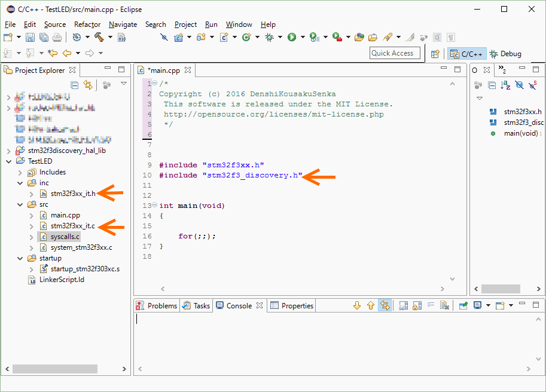This screenshot has width=546, height=392.
Task: Toggle the fold marker at main(void) line
Action: (154, 206)
